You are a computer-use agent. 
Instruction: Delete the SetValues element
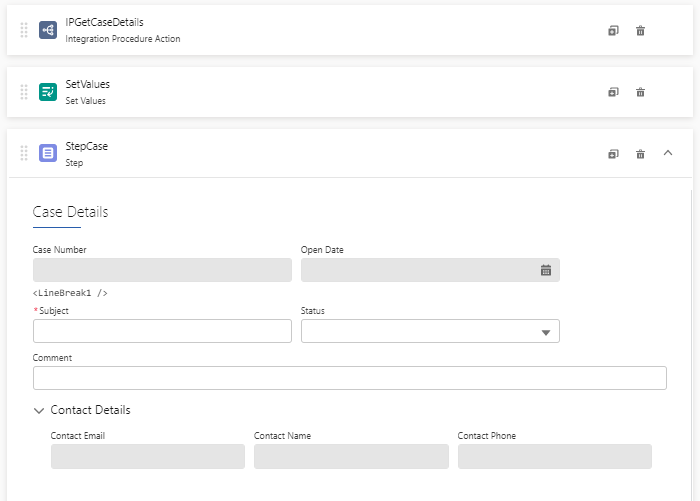click(x=641, y=92)
